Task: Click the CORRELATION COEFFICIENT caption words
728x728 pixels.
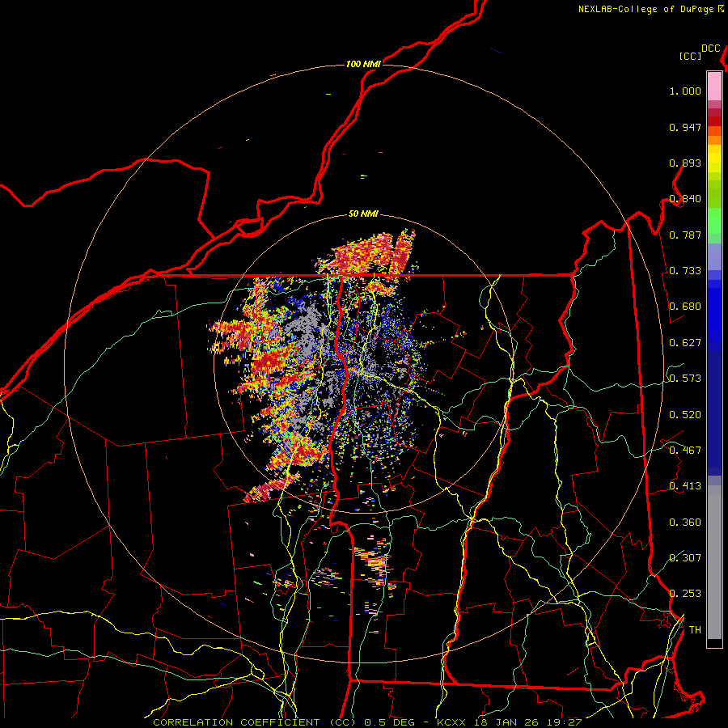Action: click(x=236, y=722)
